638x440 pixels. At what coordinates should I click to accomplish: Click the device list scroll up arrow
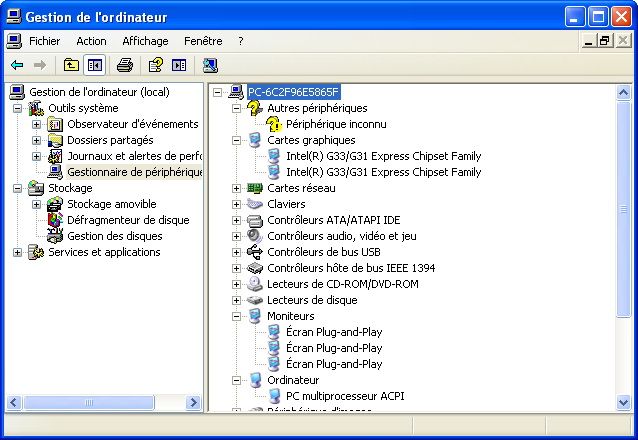[623, 93]
